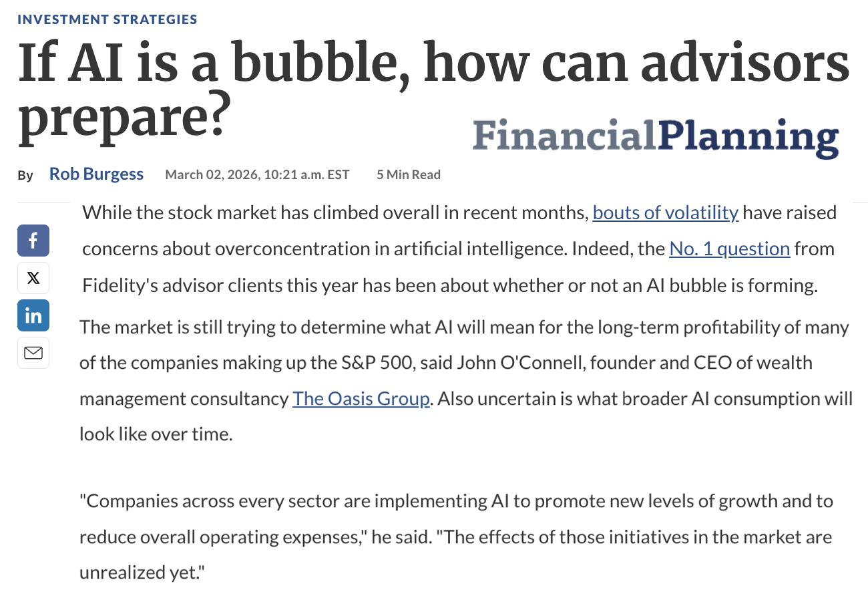Visit The Oasis Group link
This screenshot has width=868, height=592.
[x=361, y=398]
